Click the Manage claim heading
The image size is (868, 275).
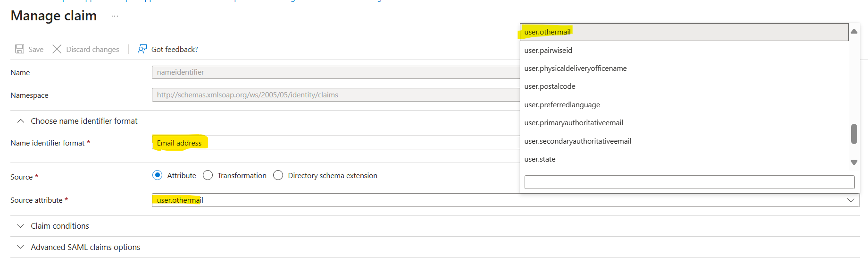[54, 16]
